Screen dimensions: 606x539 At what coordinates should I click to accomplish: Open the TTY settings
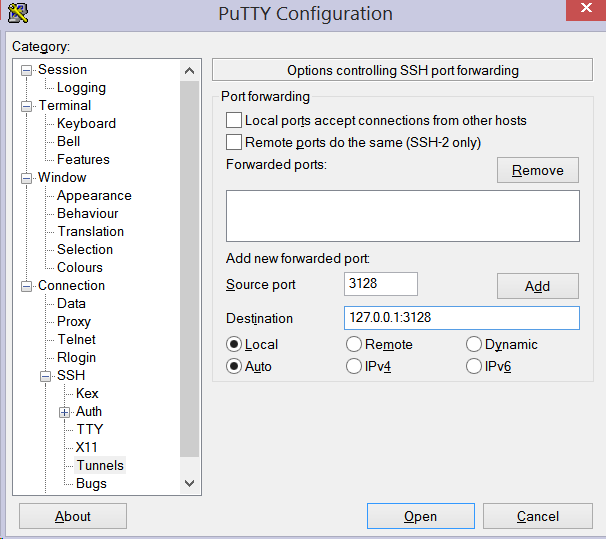89,429
